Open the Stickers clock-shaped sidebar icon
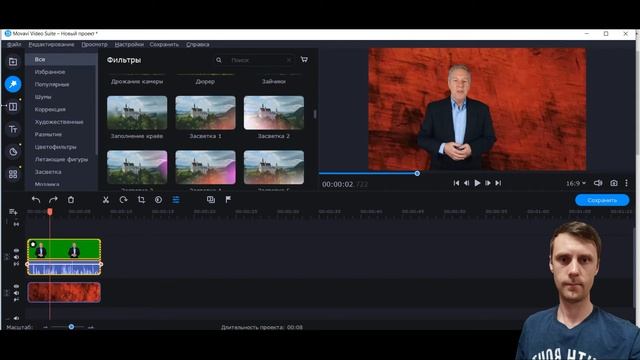Screen dimensions: 640x360 coord(13,152)
